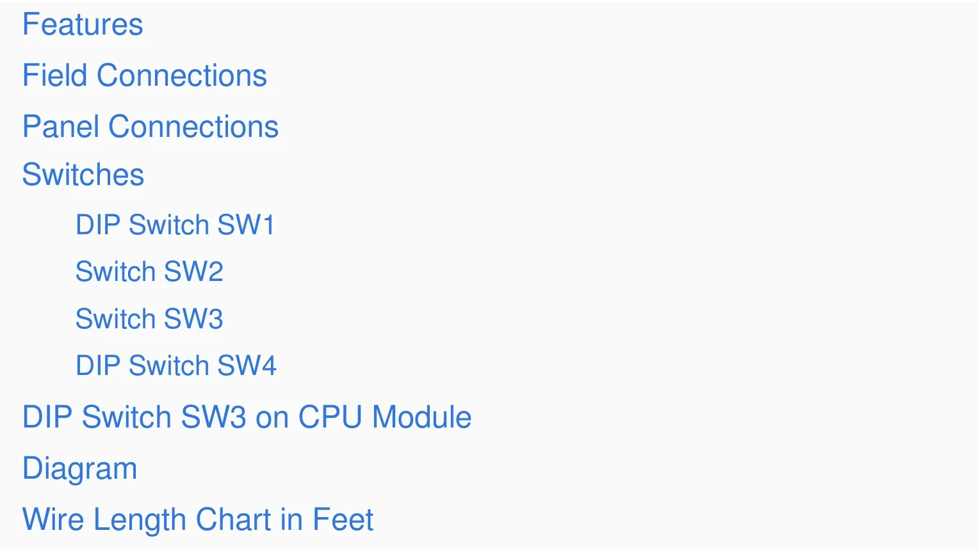
Task: Choose Panel Connections from table of contents
Action: [151, 127]
